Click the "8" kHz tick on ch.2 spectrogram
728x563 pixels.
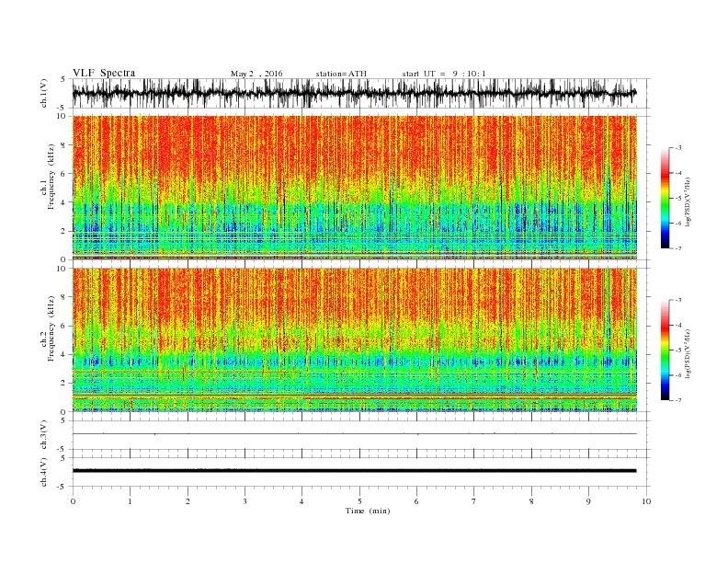tap(63, 297)
